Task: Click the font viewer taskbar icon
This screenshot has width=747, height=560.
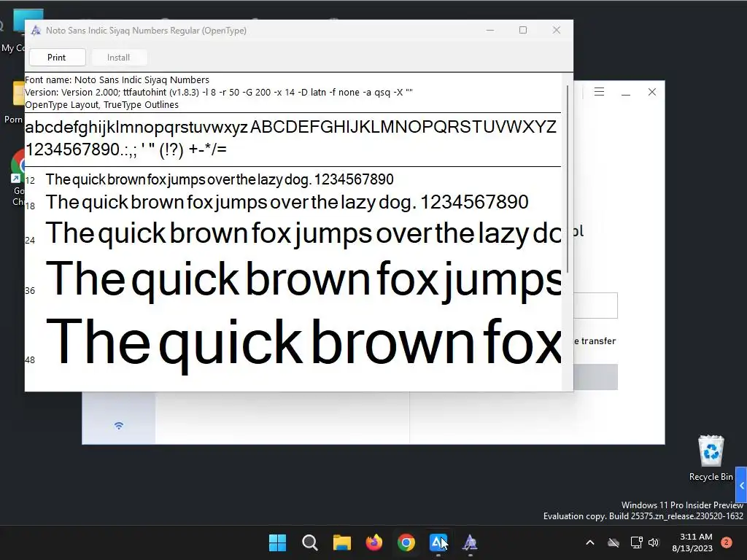Action: click(471, 542)
